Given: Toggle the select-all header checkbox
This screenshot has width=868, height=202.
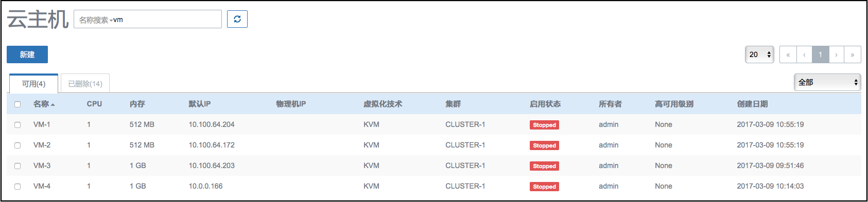Looking at the screenshot, I should (18, 104).
